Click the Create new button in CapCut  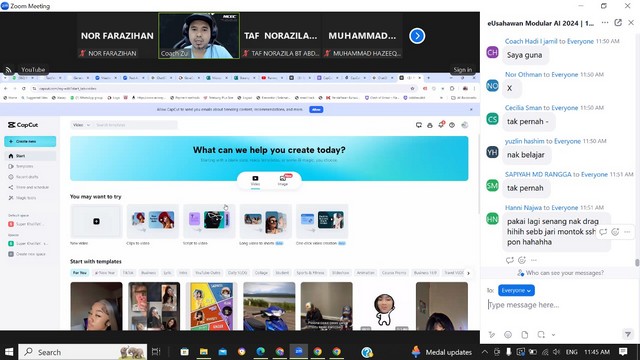coord(30,141)
